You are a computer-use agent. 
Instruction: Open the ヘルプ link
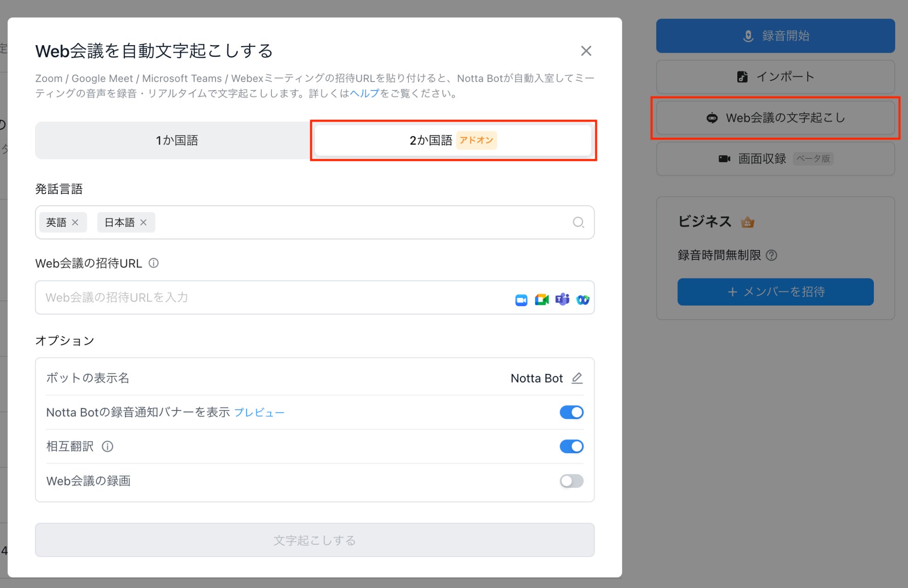364,93
